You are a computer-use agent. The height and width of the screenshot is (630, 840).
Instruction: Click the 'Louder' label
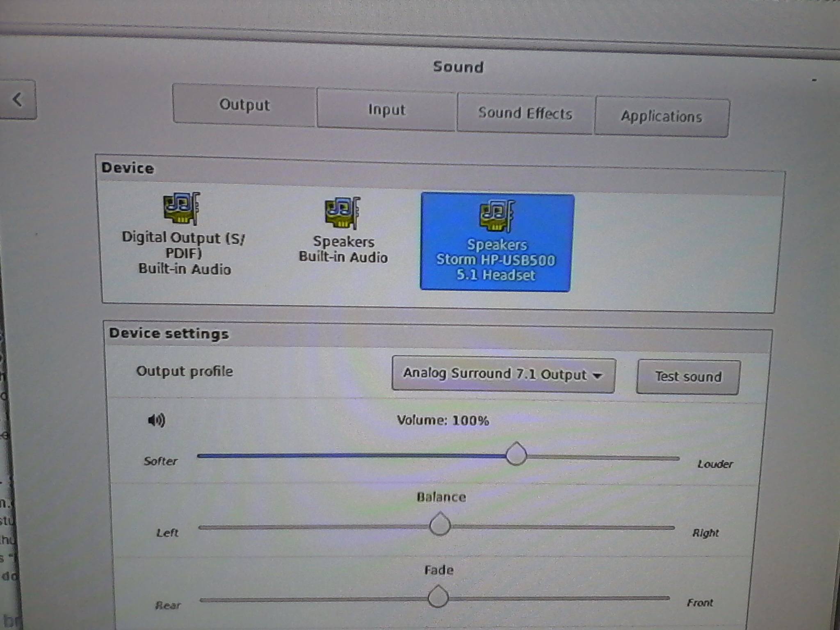point(715,464)
